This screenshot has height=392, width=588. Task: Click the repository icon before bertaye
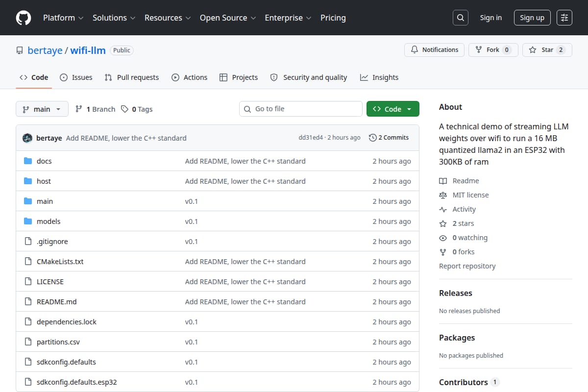(x=20, y=50)
